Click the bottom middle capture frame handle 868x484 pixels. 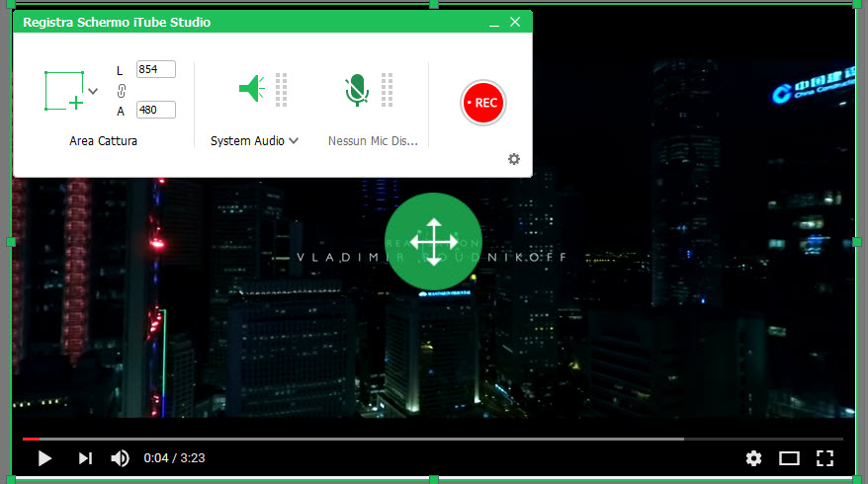coord(434,480)
